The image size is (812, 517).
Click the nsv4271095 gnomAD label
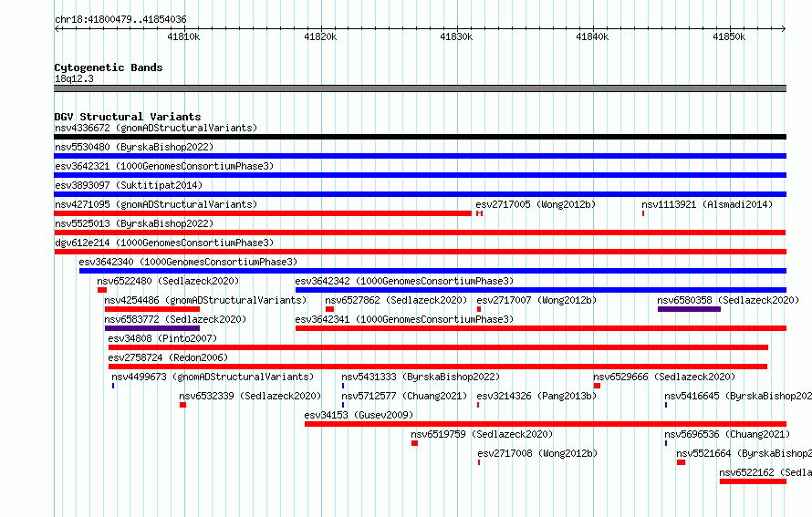pyautogui.click(x=156, y=204)
